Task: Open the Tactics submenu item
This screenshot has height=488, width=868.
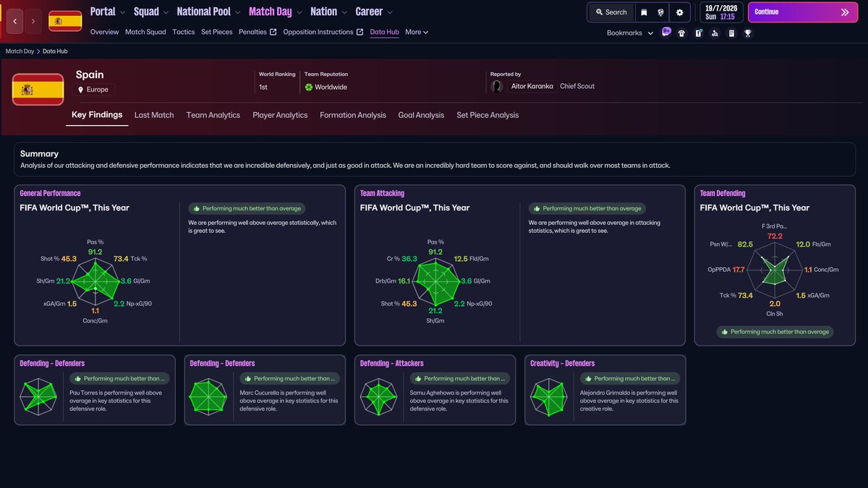Action: pyautogui.click(x=184, y=32)
